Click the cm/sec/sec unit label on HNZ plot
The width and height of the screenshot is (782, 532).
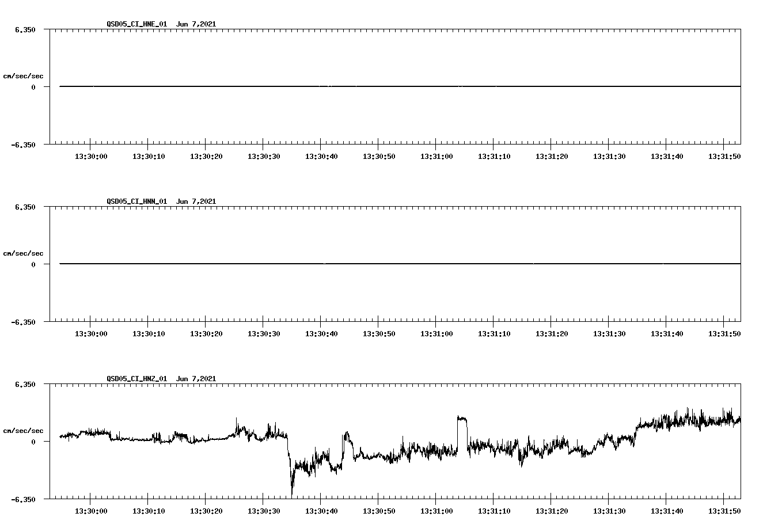(23, 431)
